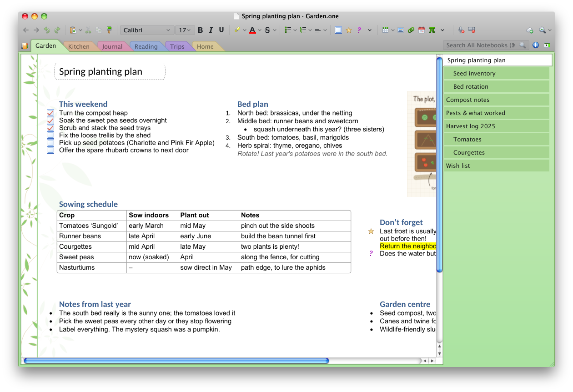573x392 pixels.
Task: Switch to the Reading section tab
Action: [146, 46]
